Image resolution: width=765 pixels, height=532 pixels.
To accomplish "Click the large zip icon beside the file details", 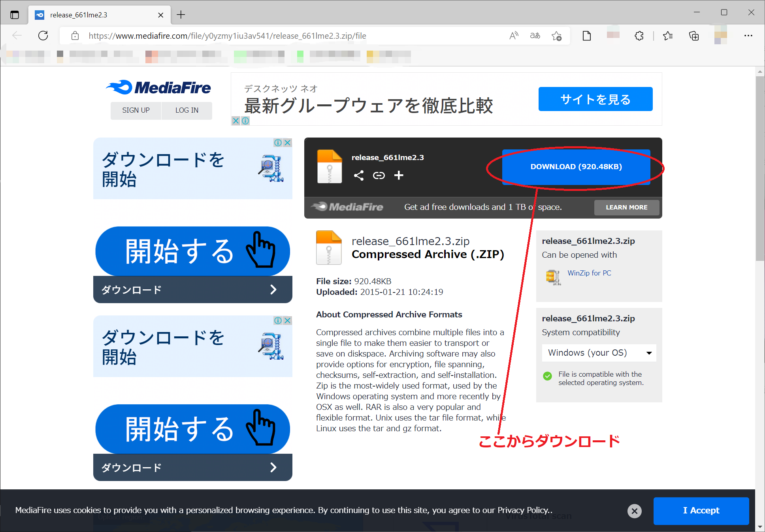I will point(329,248).
